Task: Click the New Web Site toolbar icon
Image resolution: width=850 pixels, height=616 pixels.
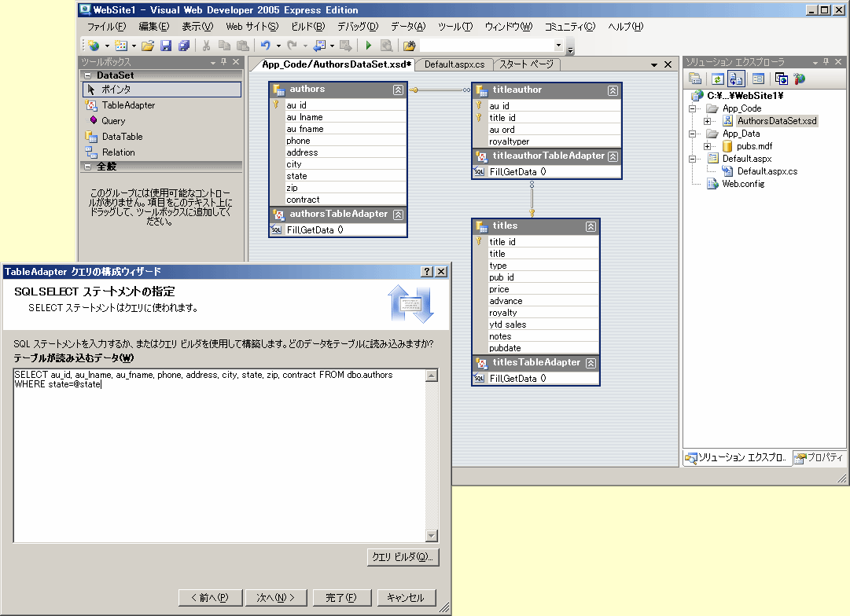Action: (x=94, y=46)
